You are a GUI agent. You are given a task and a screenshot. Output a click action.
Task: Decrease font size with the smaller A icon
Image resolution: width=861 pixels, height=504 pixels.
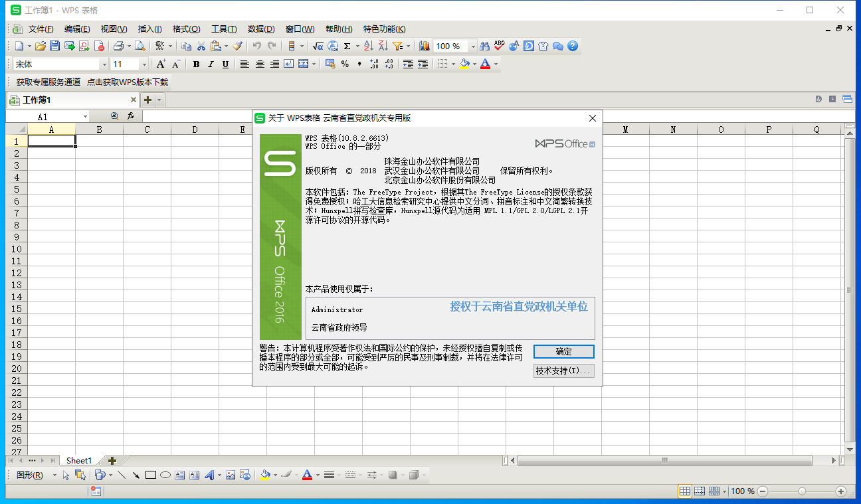point(175,64)
